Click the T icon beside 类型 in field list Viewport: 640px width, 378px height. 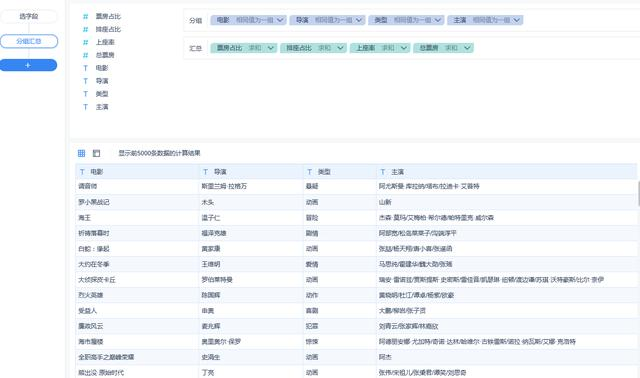pyautogui.click(x=85, y=94)
